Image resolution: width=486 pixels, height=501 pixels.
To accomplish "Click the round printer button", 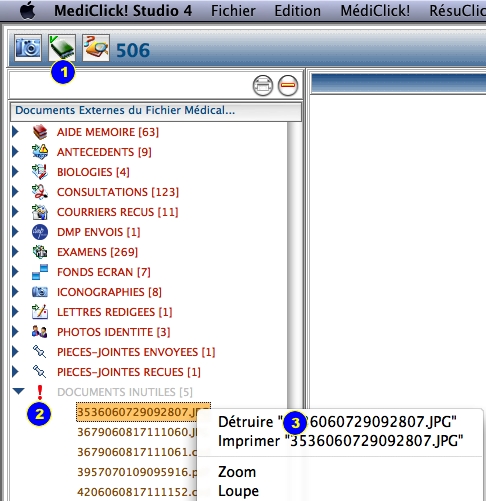I will click(x=263, y=86).
